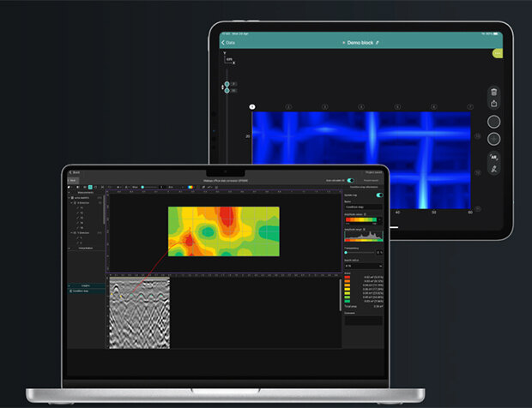The width and height of the screenshot is (532, 408).
Task: Toggle the Condition map layer checkbox
Action: coord(72,291)
